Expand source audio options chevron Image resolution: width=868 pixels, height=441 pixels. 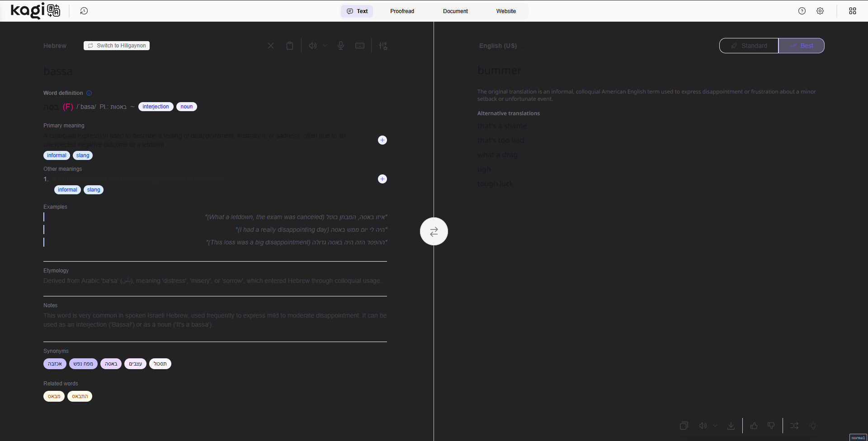point(325,46)
